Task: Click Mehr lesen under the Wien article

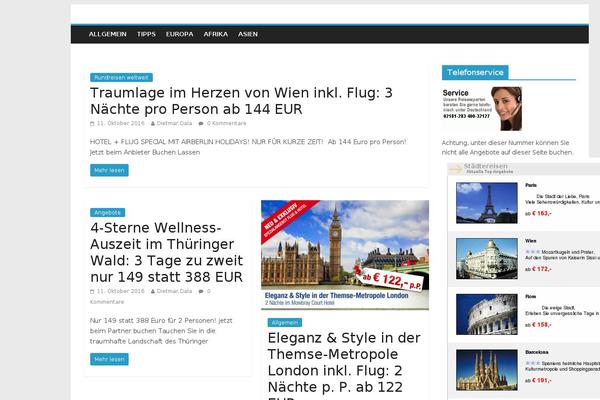Action: point(109,170)
